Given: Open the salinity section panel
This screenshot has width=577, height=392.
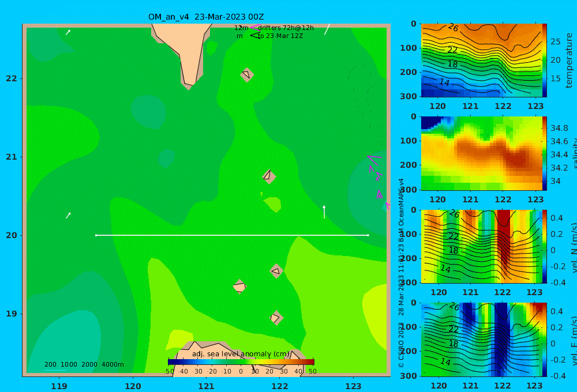Looking at the screenshot, I should 481,153.
